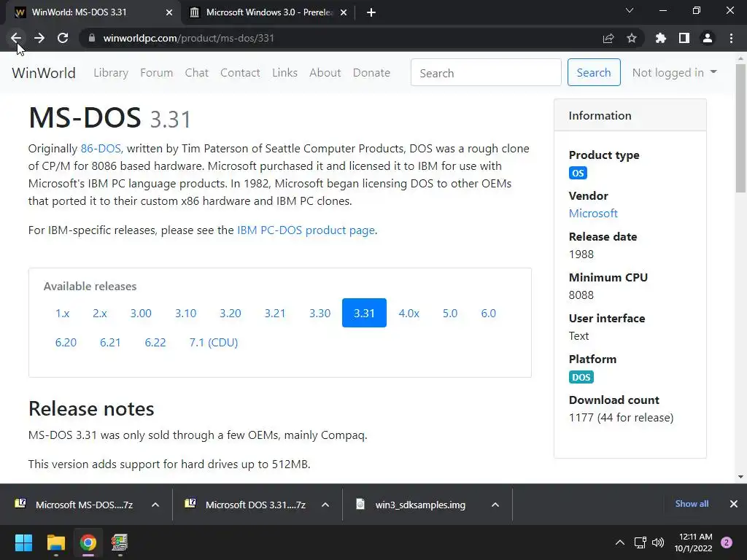
Task: Expand the Not logged in dropdown
Action: [x=674, y=72]
